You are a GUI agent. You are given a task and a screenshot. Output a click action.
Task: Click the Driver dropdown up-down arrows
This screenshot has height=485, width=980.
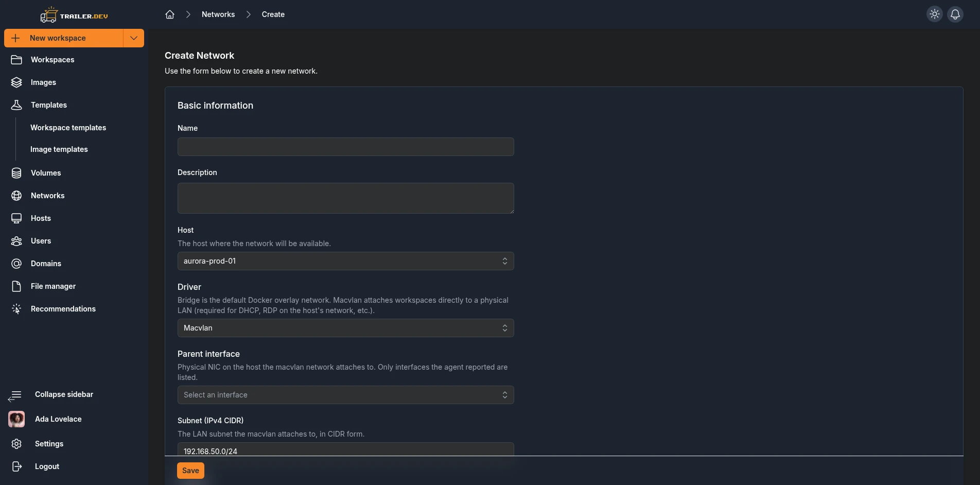point(505,328)
